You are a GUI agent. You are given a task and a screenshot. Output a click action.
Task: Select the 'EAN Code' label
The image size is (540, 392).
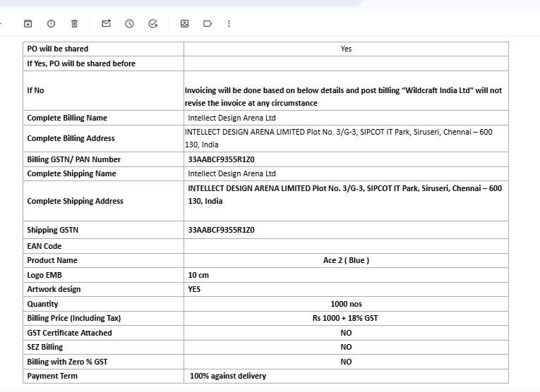pos(44,246)
